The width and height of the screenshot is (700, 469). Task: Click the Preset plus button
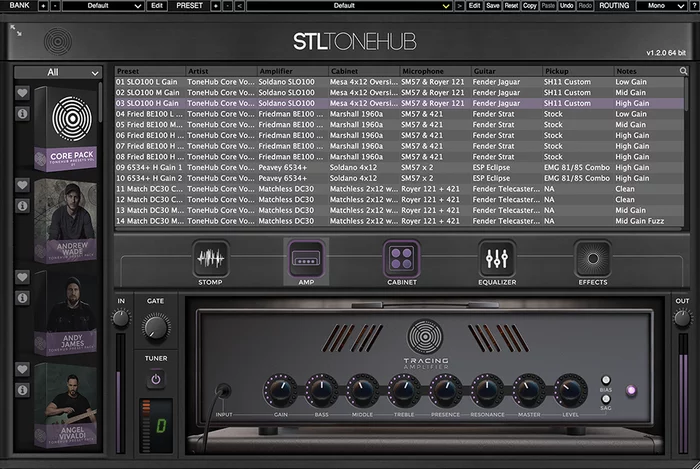(x=216, y=6)
